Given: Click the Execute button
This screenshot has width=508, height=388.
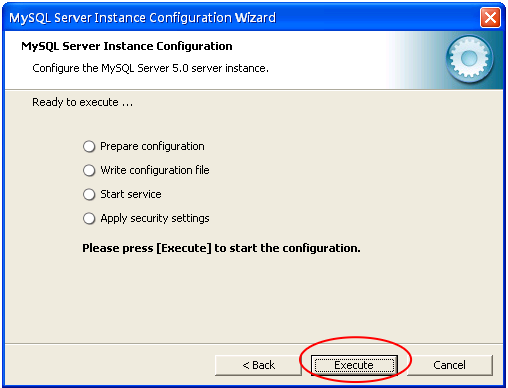Looking at the screenshot, I should coord(354,365).
